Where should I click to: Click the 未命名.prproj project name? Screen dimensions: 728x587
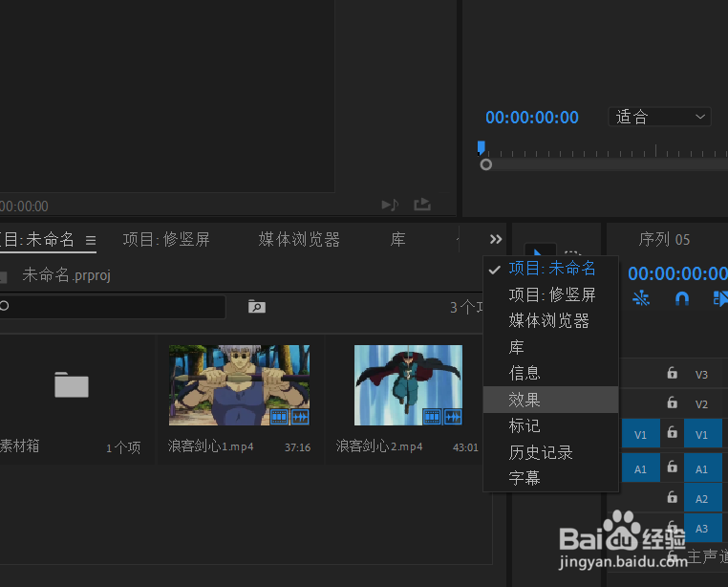(x=66, y=275)
